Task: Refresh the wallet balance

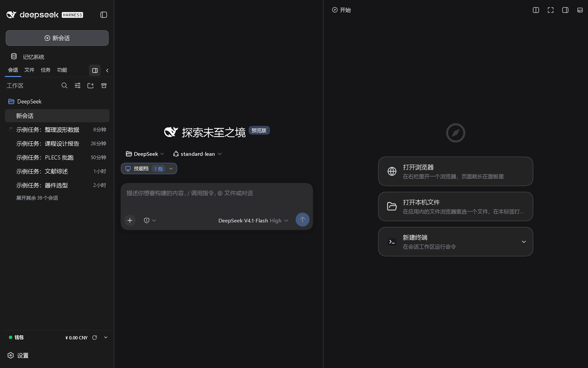Action: pos(95,337)
